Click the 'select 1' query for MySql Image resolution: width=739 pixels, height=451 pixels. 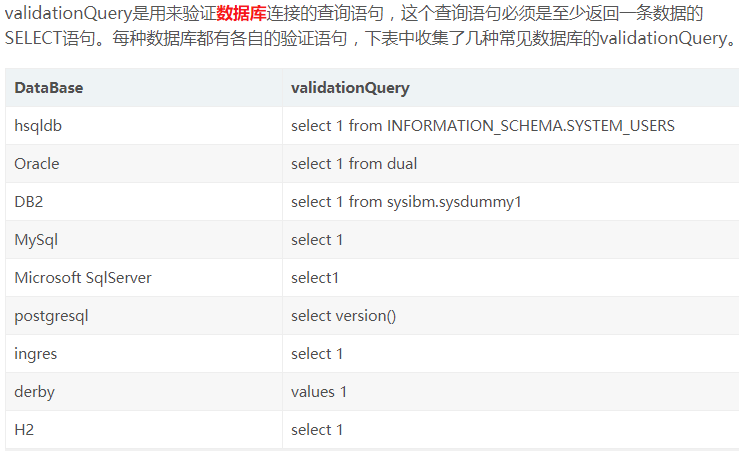tap(511, 240)
